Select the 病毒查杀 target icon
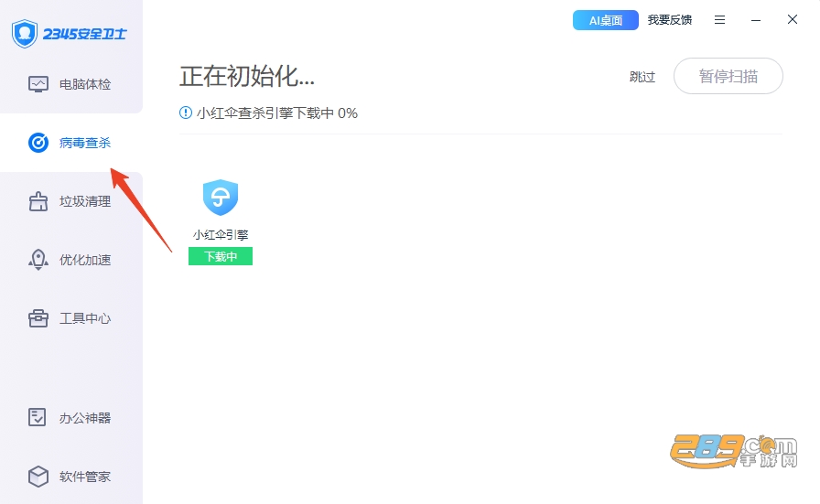The image size is (820, 504). [x=38, y=142]
